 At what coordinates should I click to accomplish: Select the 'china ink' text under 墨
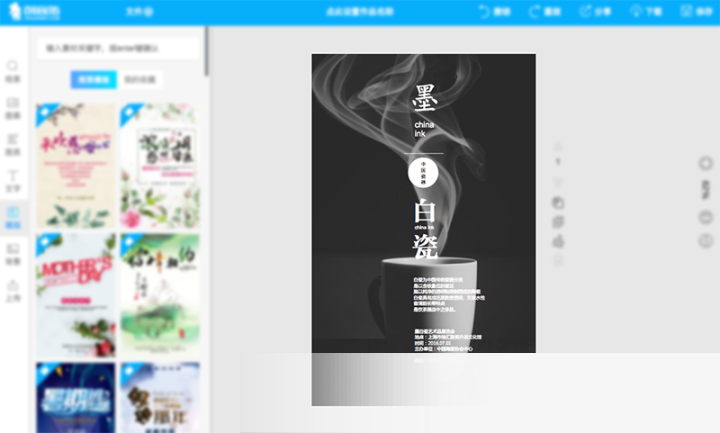pyautogui.click(x=423, y=129)
